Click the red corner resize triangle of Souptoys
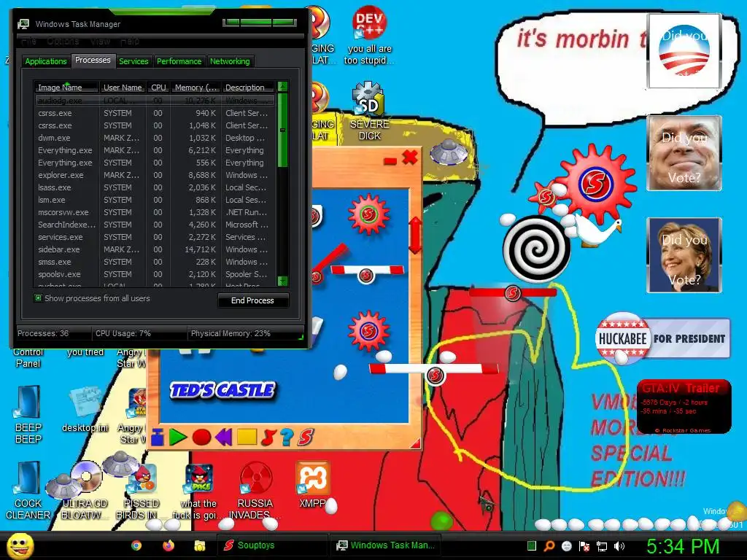 pyautogui.click(x=415, y=443)
